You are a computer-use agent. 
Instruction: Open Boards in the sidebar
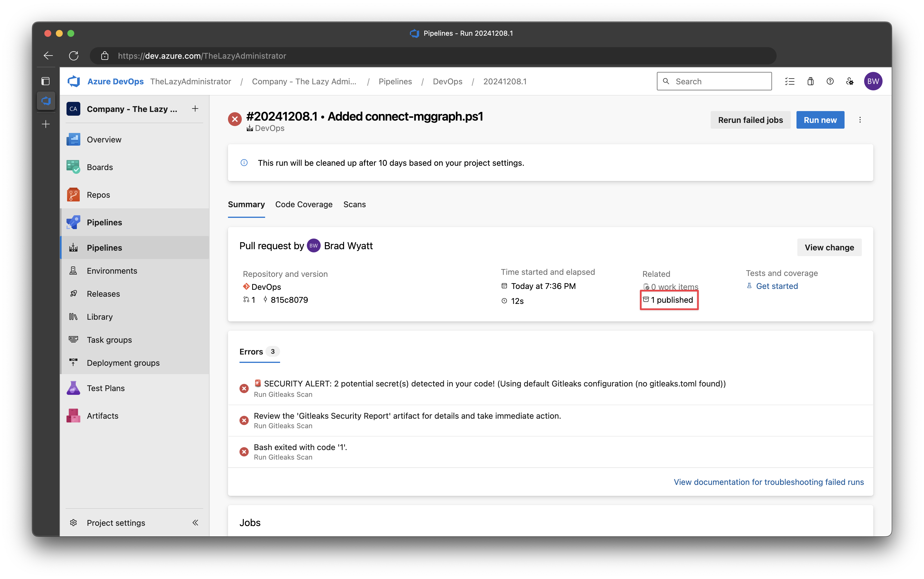(x=135, y=167)
